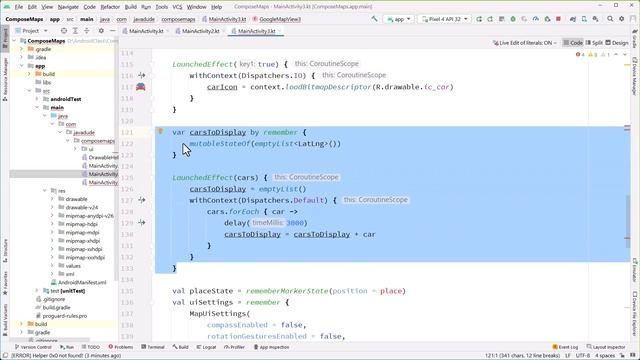640x360 pixels.
Task: Expand the androidTest folder
Action: click(x=37, y=99)
